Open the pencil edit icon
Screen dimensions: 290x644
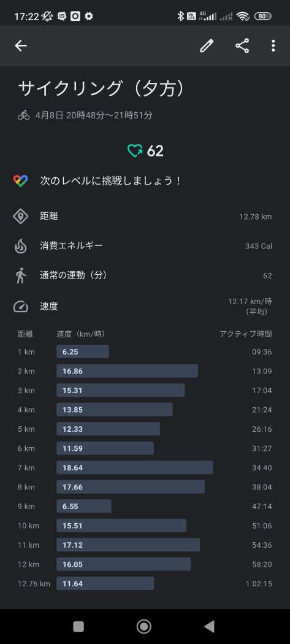click(x=207, y=45)
